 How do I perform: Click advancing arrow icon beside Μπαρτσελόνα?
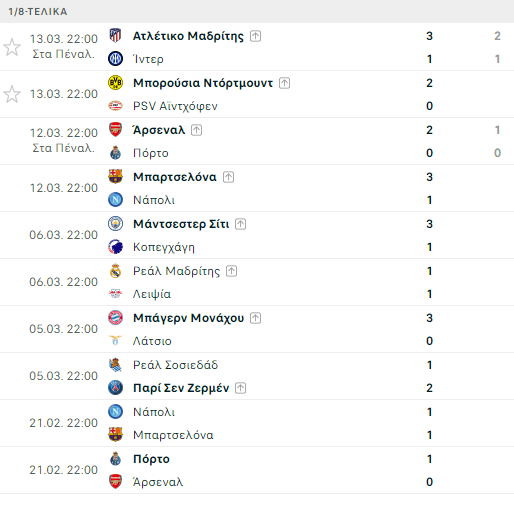pyautogui.click(x=228, y=177)
